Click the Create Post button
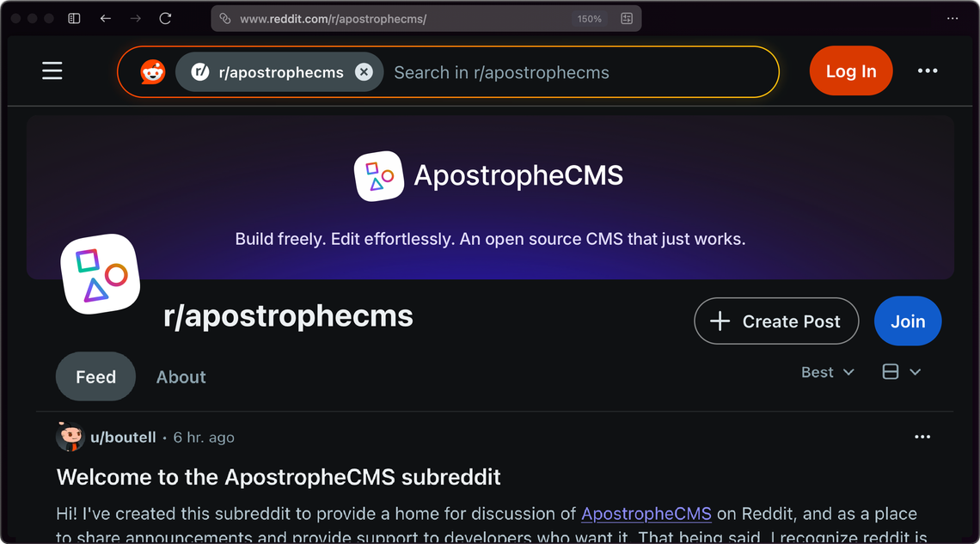Viewport: 980px width, 544px height. pos(775,321)
